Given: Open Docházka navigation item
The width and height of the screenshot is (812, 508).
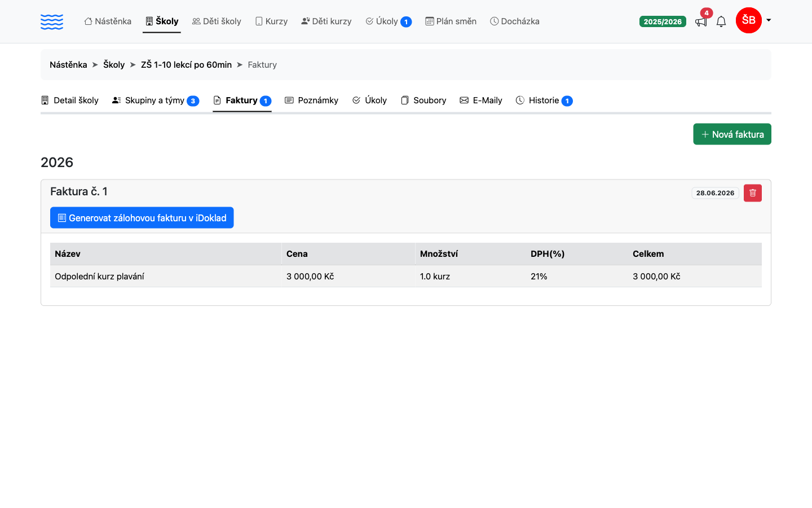Looking at the screenshot, I should point(515,21).
